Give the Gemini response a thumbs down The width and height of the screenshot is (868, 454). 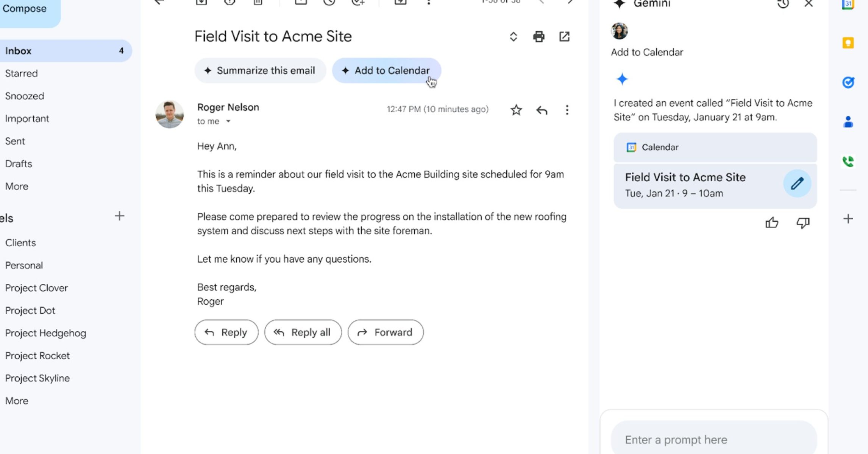tap(803, 223)
